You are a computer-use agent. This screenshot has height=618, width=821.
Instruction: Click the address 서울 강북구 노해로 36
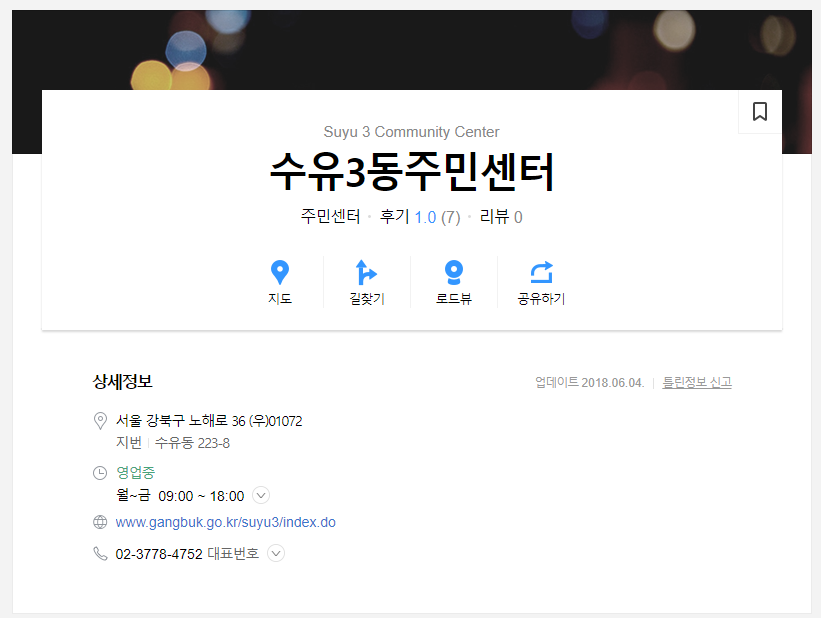(180, 421)
